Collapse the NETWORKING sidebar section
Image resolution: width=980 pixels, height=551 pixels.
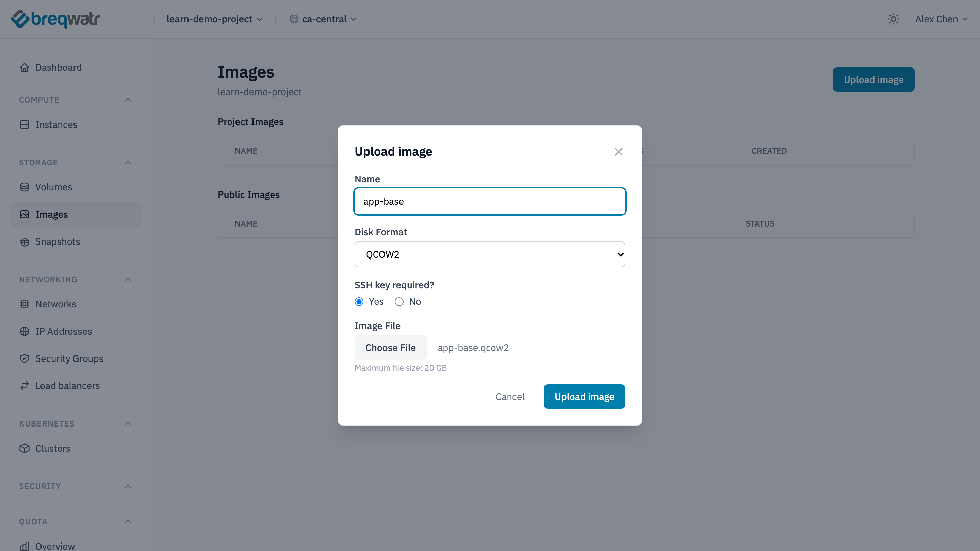(x=128, y=280)
